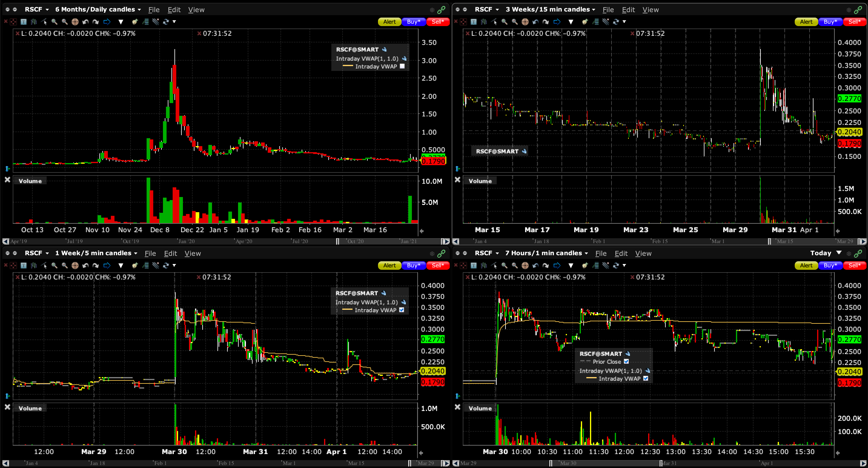Expand the Today dropdown on 1 min chart
Screen dimensions: 868x468
pyautogui.click(x=839, y=253)
